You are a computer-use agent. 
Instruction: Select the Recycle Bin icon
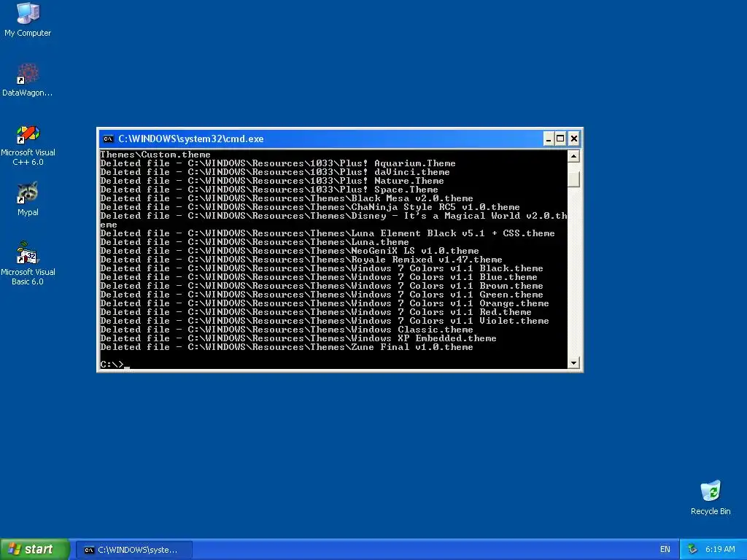711,497
